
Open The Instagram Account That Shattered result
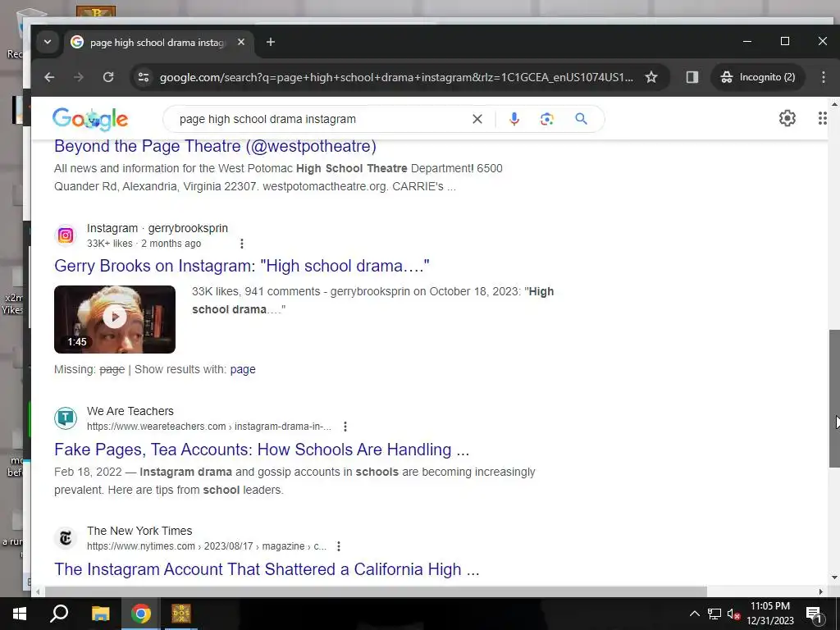click(x=267, y=569)
